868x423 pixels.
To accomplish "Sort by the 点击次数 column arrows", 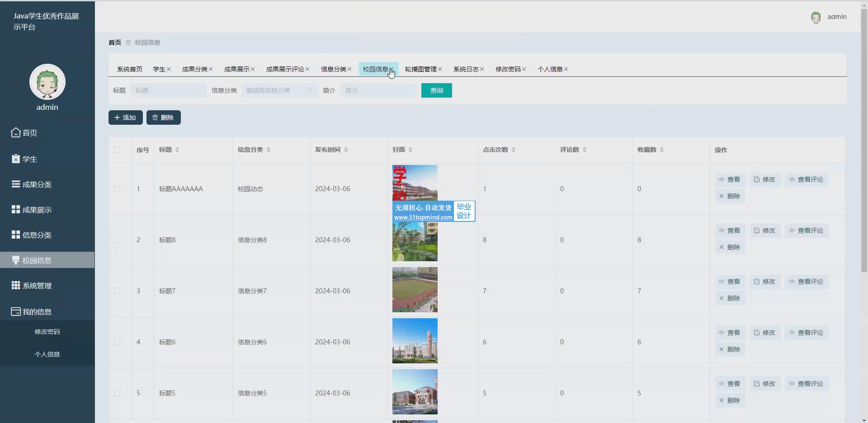I will pyautogui.click(x=514, y=150).
